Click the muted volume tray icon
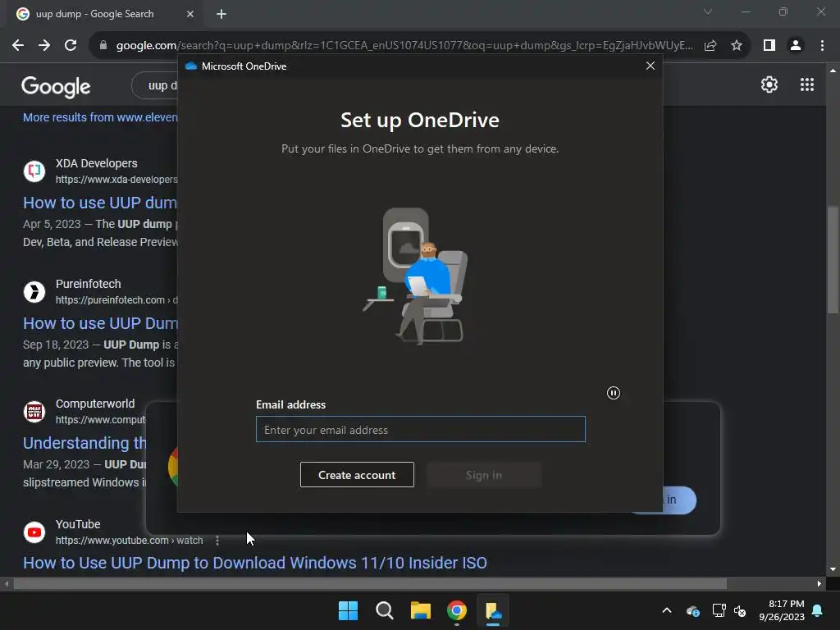Screen dimensions: 840x630 (740, 610)
